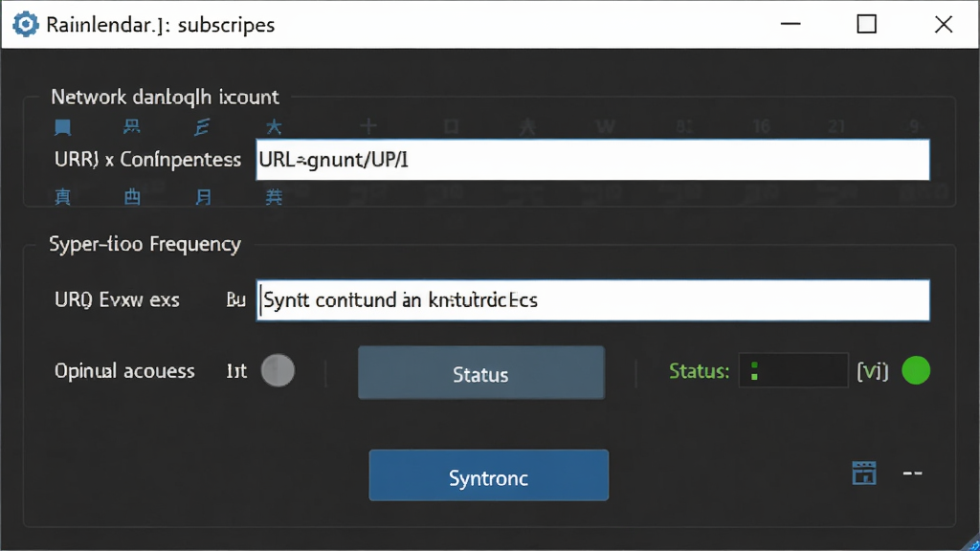Open the calendar icon beside Syntronc

864,473
